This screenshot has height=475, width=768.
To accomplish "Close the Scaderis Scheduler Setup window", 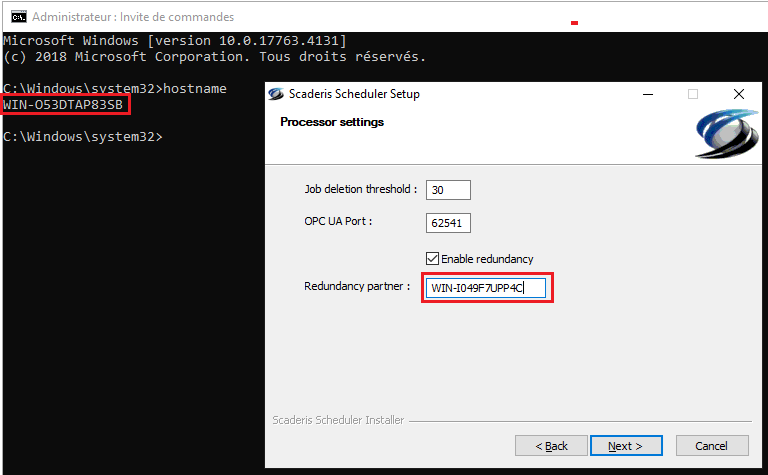I will point(738,94).
